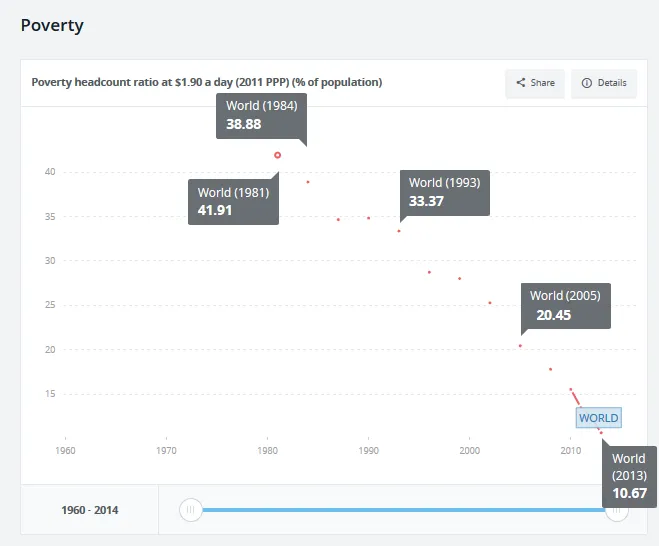This screenshot has width=659, height=546.
Task: Click the Poverty section heading
Action: 52,26
